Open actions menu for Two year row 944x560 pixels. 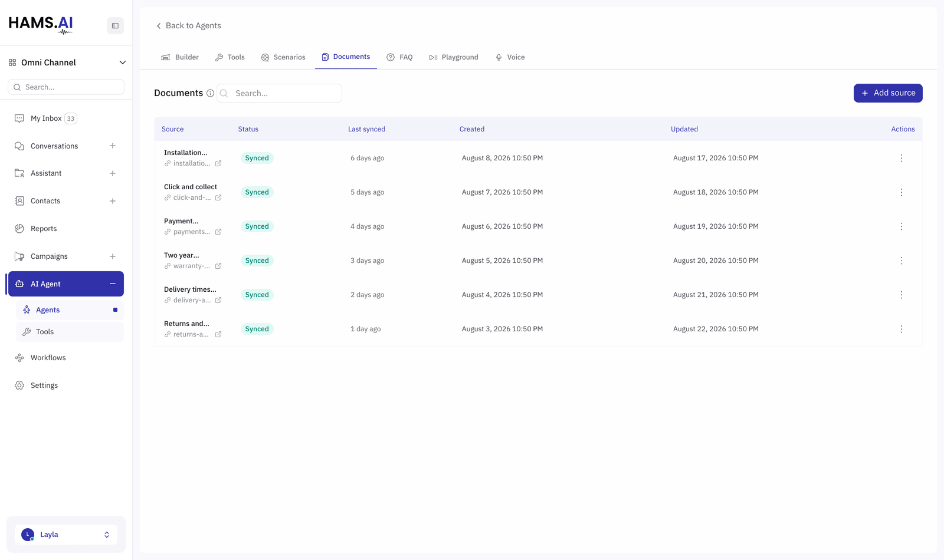point(901,261)
